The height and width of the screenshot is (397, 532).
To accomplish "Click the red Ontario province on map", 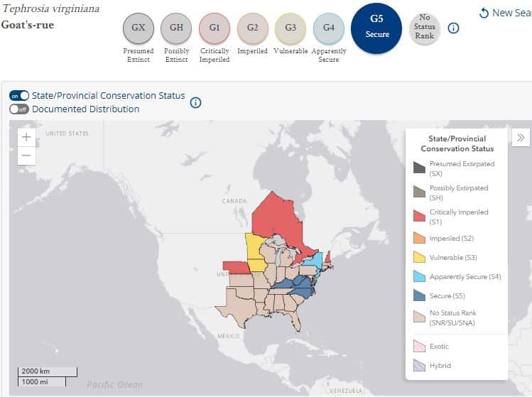I will coord(276,217).
